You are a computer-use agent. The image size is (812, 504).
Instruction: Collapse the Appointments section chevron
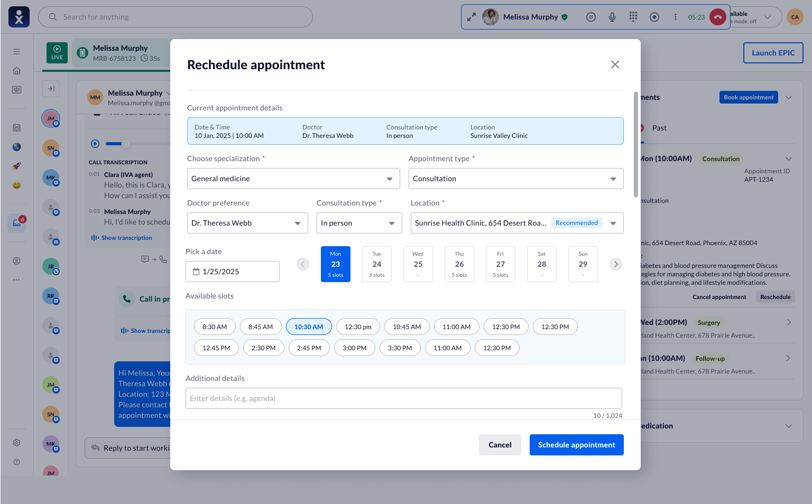[x=789, y=97]
